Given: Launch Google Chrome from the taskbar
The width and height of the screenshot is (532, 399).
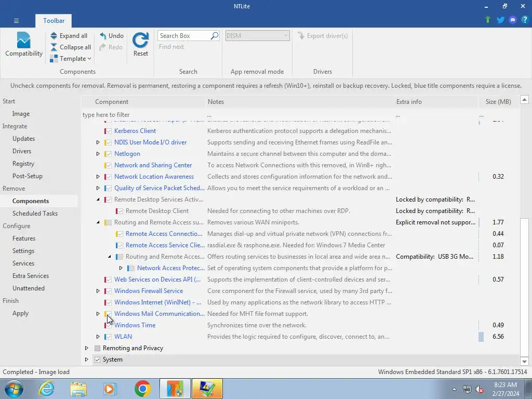Looking at the screenshot, I should tap(142, 389).
